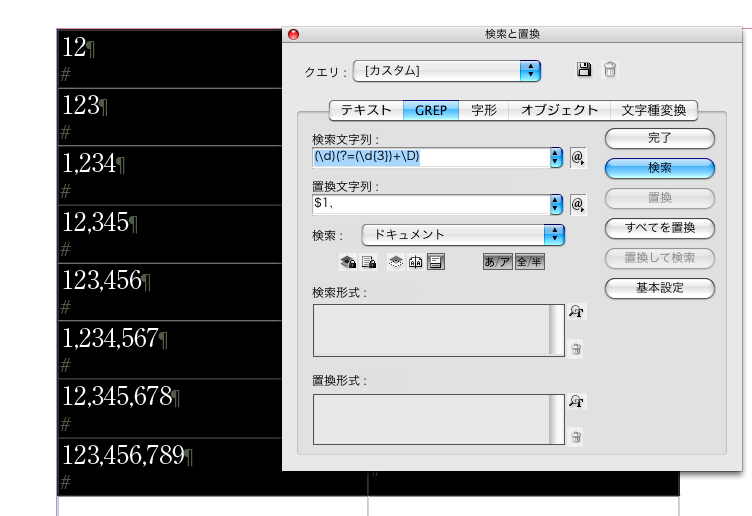Close the 検索と置換 dialog with red button
This screenshot has width=752, height=516.
294,35
